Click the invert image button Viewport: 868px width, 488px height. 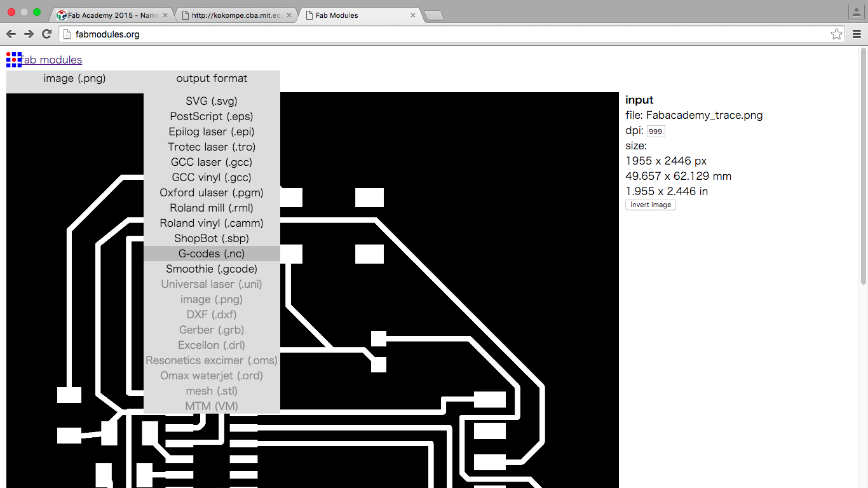tap(651, 205)
